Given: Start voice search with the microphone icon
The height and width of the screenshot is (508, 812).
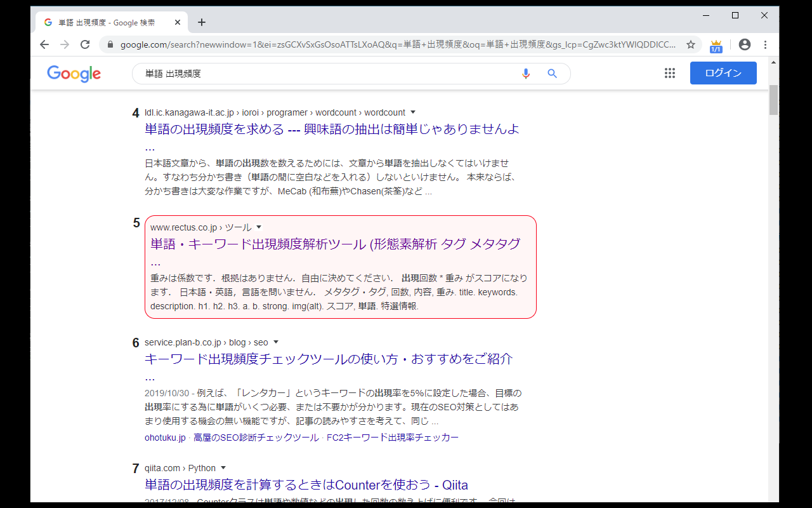Looking at the screenshot, I should click(x=526, y=74).
